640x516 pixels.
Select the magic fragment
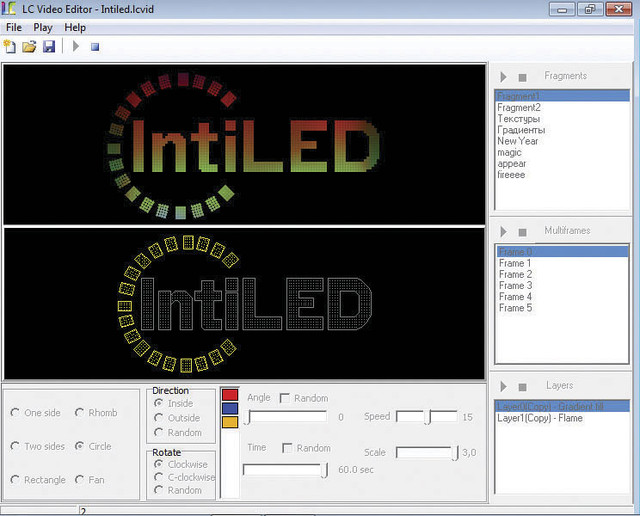[562, 152]
